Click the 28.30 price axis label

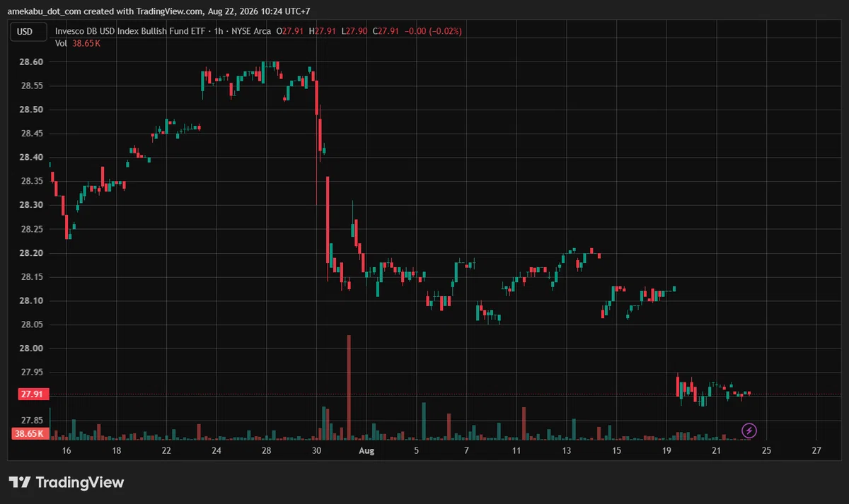[30, 205]
